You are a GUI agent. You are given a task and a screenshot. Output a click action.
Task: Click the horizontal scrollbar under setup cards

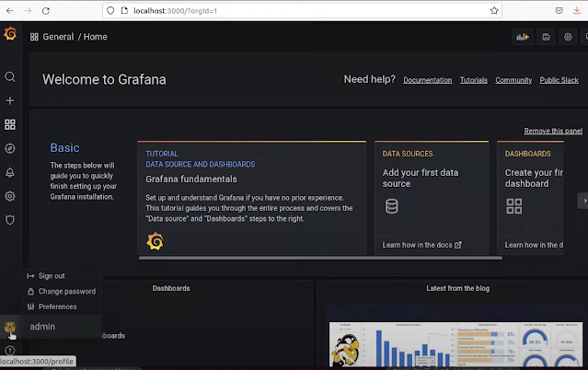[320, 258]
